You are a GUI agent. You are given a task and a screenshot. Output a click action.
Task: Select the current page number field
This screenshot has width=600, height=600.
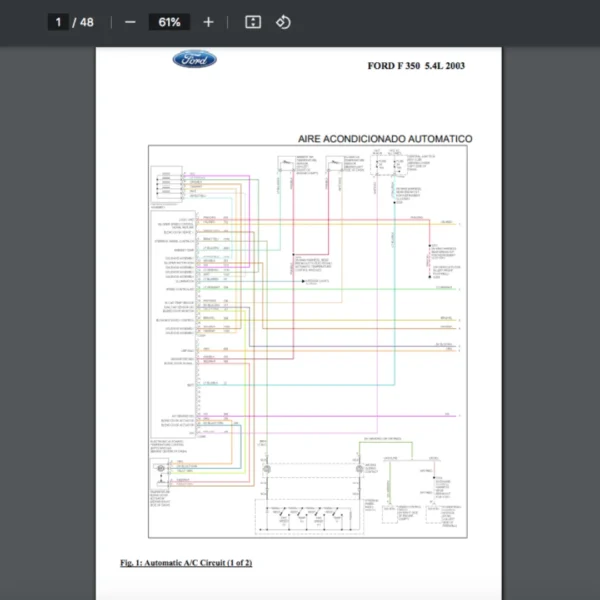[x=59, y=22]
